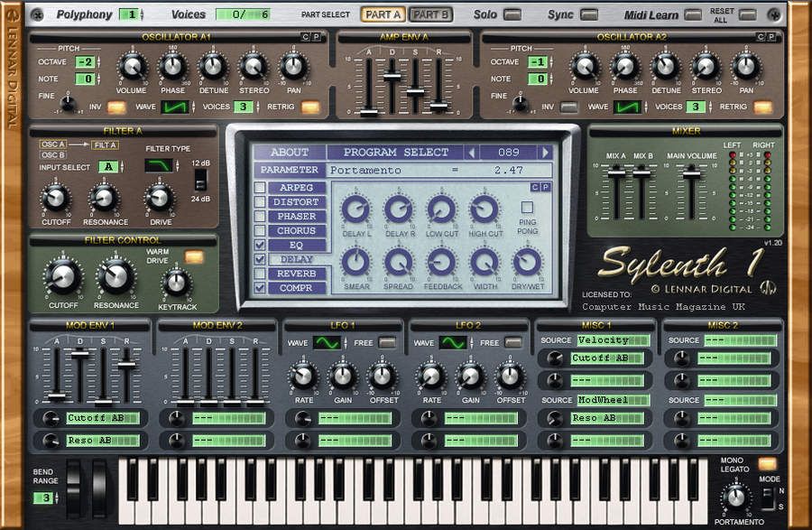Enable the PHASER effect checkbox

click(260, 216)
